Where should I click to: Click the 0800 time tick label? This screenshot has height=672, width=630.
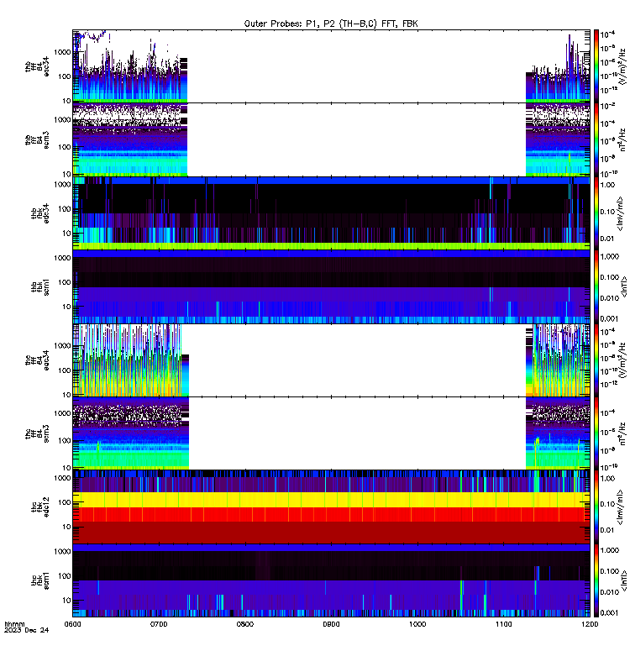(245, 624)
